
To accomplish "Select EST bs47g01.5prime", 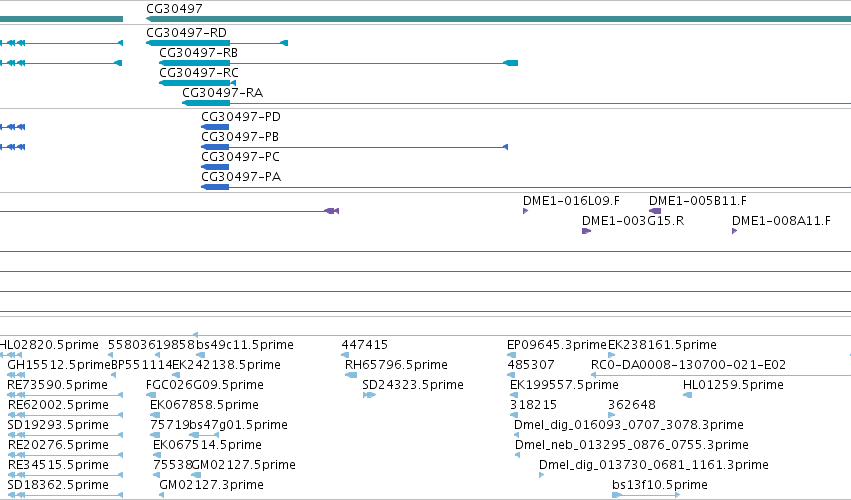I will tap(238, 425).
